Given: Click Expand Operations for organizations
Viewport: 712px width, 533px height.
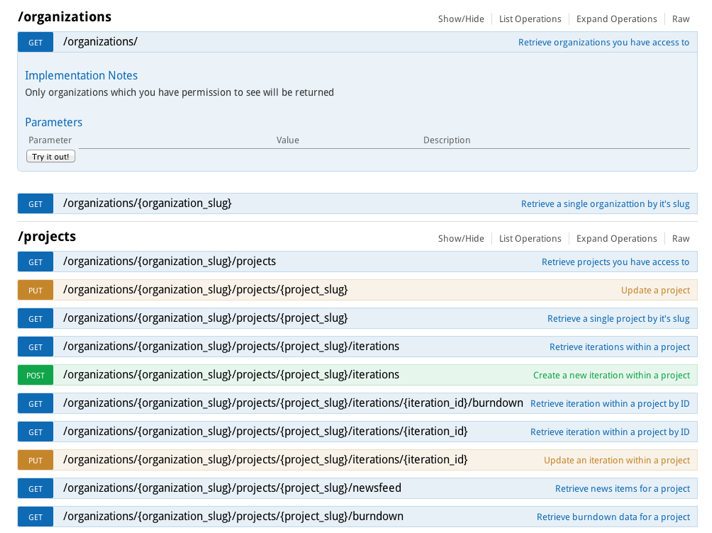Looking at the screenshot, I should (x=616, y=19).
